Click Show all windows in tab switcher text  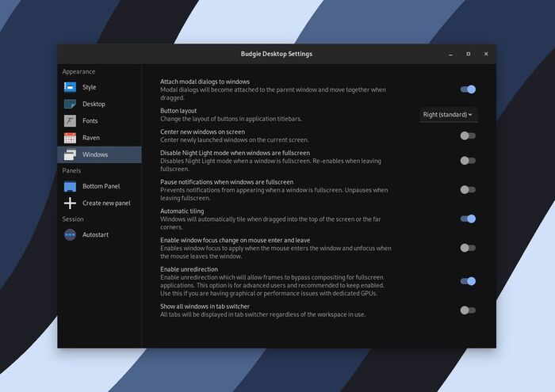(x=205, y=306)
